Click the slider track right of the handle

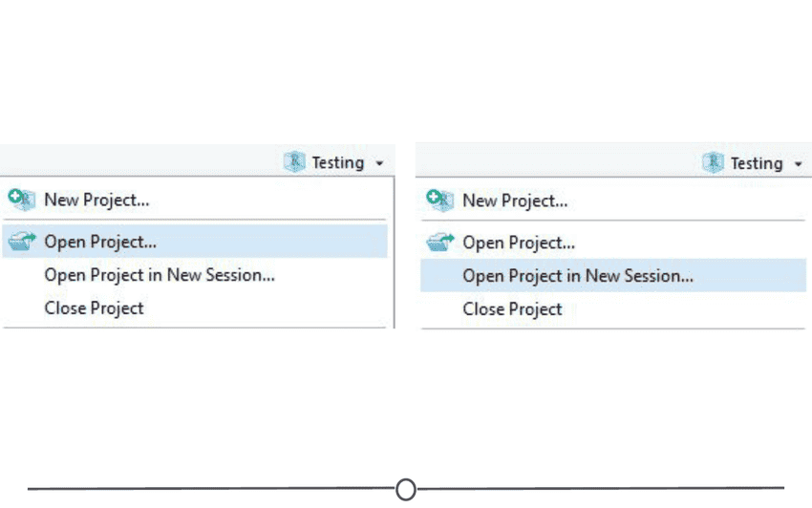pyautogui.click(x=601, y=488)
